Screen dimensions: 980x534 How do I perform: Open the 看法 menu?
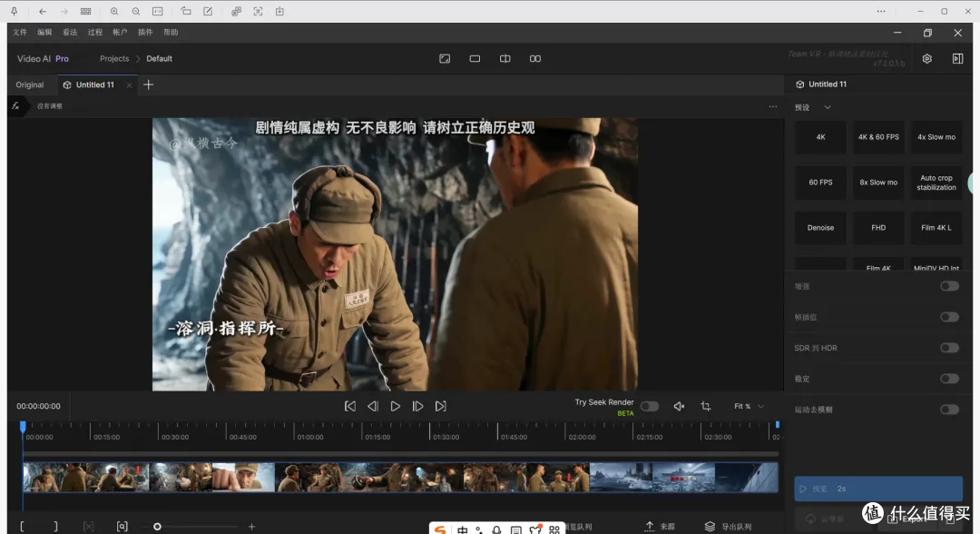click(x=70, y=33)
